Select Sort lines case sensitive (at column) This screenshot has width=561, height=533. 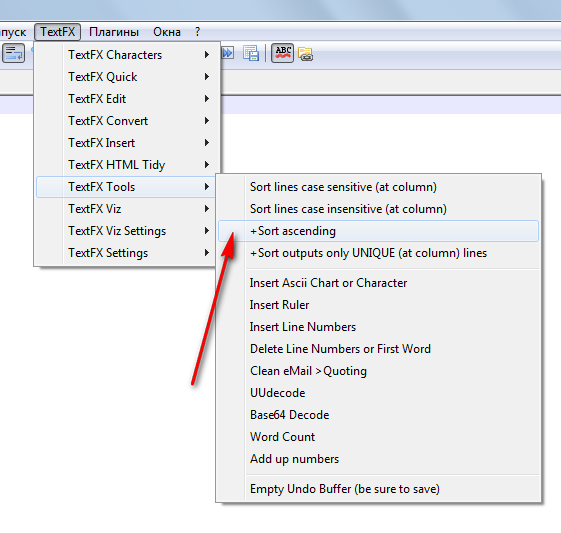pyautogui.click(x=378, y=187)
